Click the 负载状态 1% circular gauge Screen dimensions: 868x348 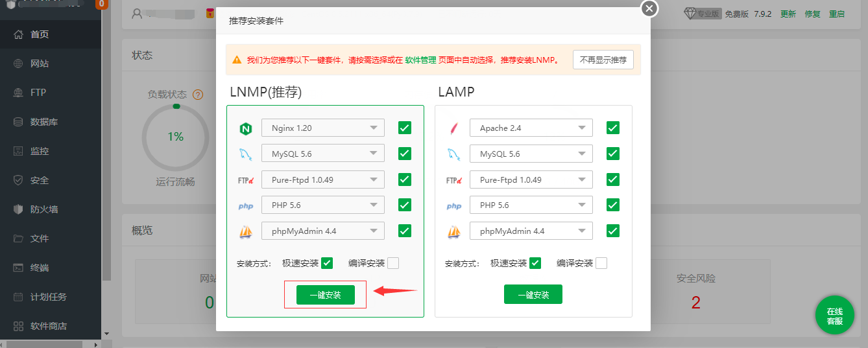[x=175, y=137]
